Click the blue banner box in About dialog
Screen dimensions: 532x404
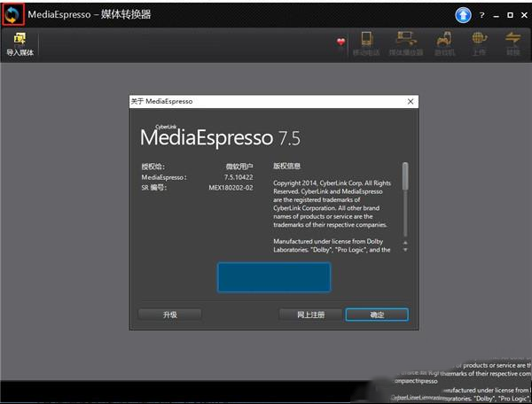tap(274, 277)
